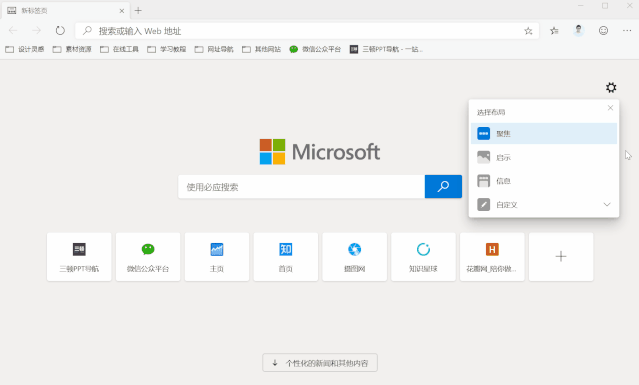Go forward with the forward arrow
The image size is (639, 385).
tap(37, 31)
